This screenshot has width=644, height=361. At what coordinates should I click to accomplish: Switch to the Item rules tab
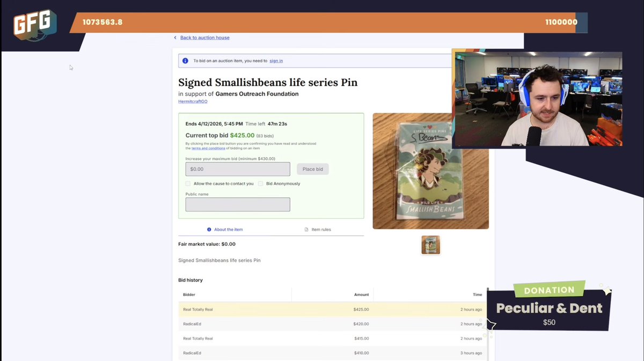pos(318,230)
